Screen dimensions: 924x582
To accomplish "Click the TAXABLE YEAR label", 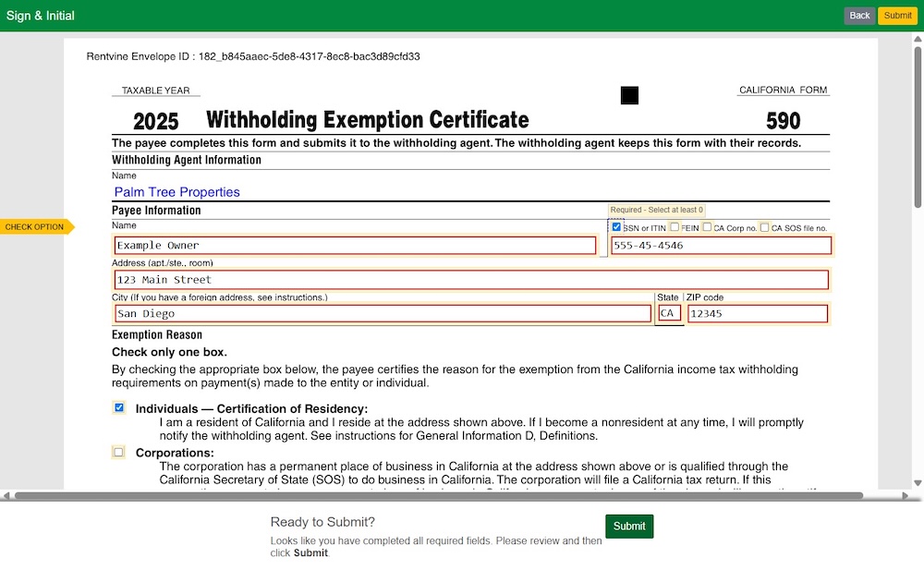I will coord(155,91).
